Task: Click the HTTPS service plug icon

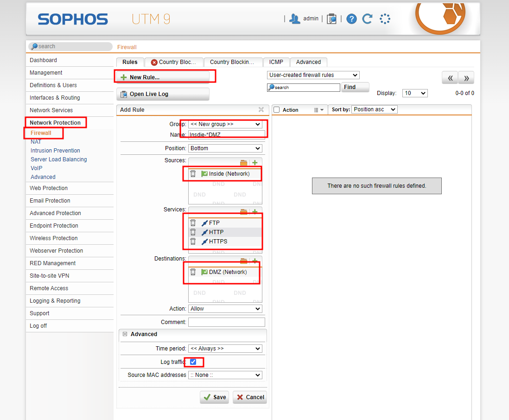Action: pos(204,242)
